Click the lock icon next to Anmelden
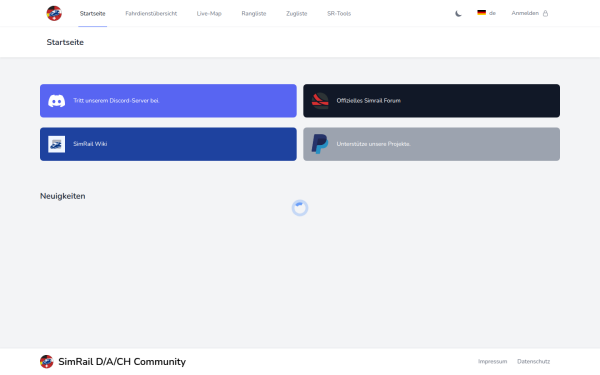The width and height of the screenshot is (600, 375). pyautogui.click(x=545, y=13)
